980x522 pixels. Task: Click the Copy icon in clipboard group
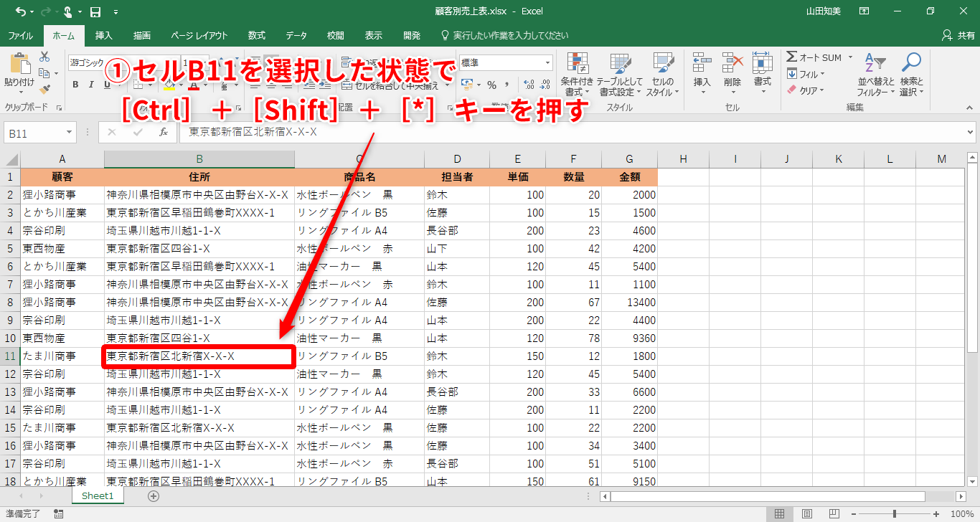click(x=44, y=73)
